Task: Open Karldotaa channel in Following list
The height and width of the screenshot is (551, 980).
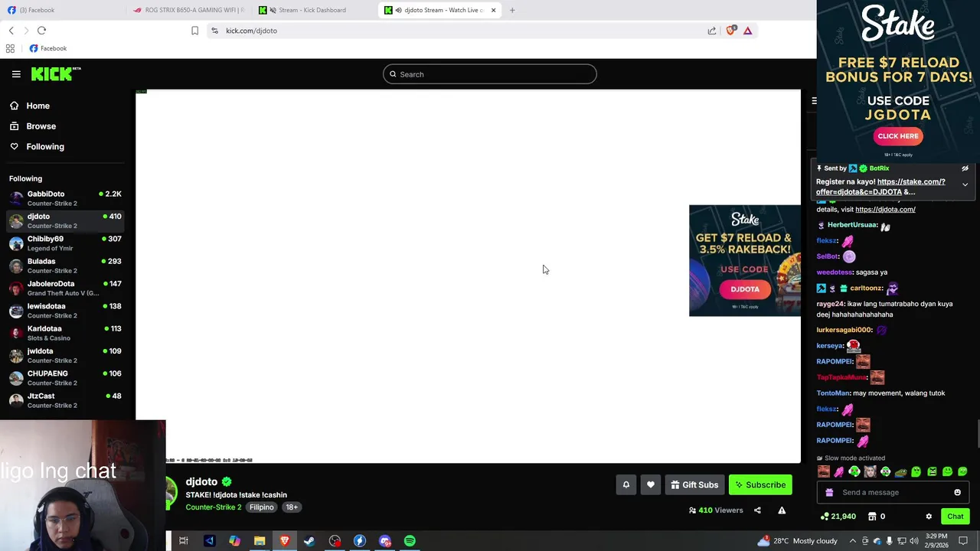Action: click(x=65, y=333)
